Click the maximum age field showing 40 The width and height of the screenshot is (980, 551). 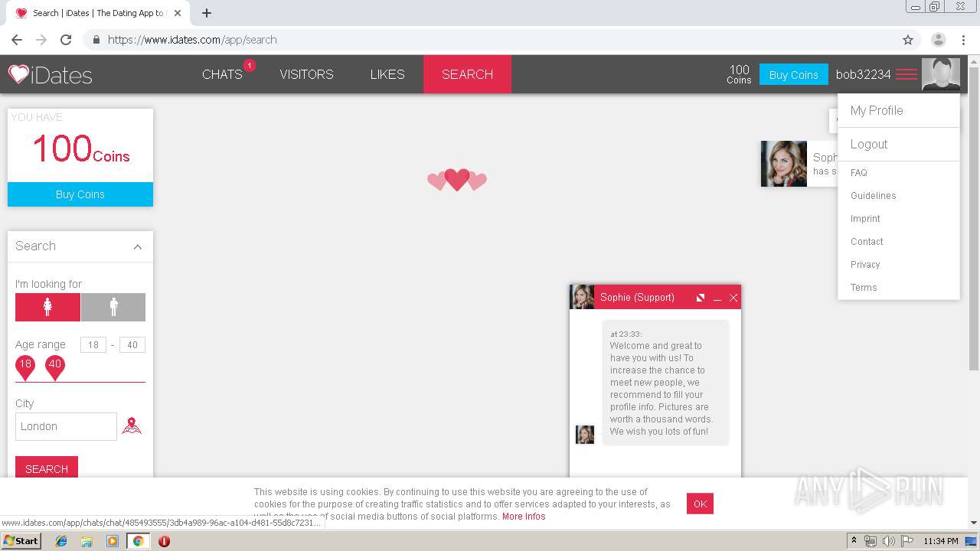(132, 345)
